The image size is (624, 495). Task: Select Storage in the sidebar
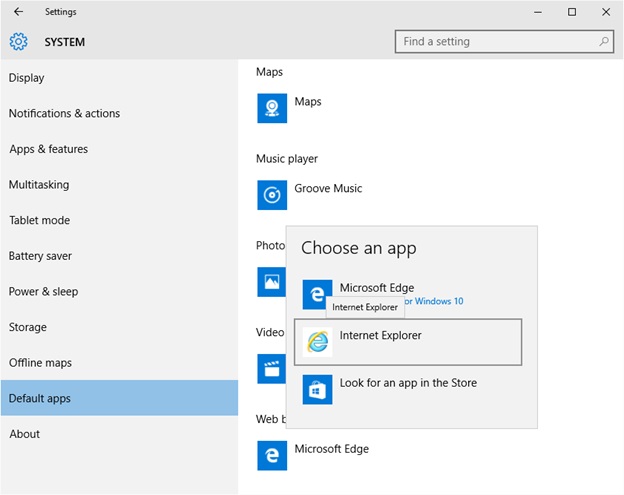pyautogui.click(x=28, y=327)
